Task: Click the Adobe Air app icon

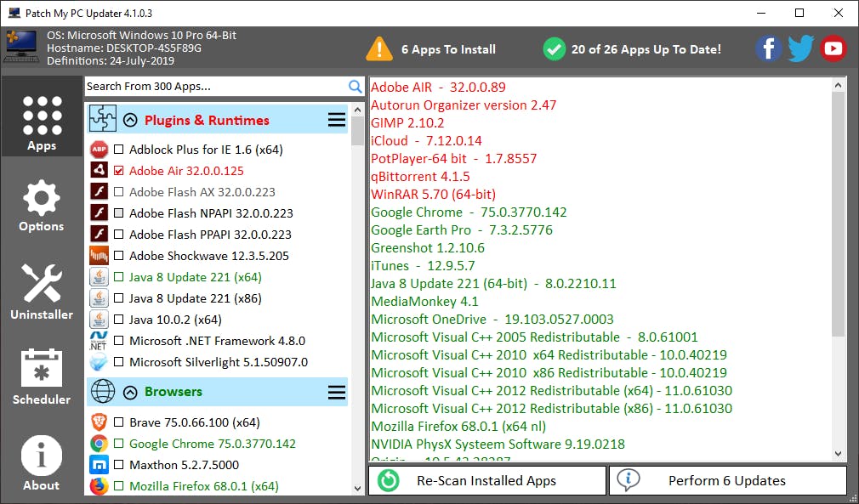Action: pos(100,171)
